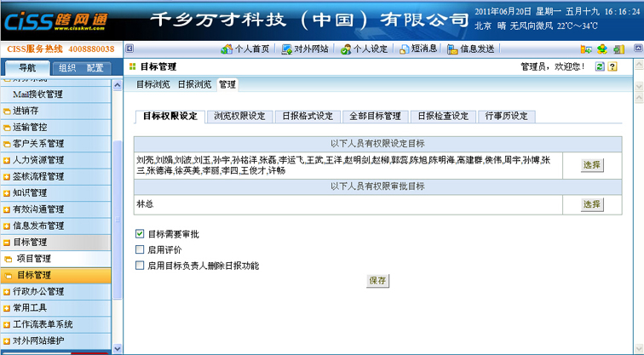Expand 人力资源管理 in the sidebar
The width and height of the screenshot is (644, 355).
37,160
